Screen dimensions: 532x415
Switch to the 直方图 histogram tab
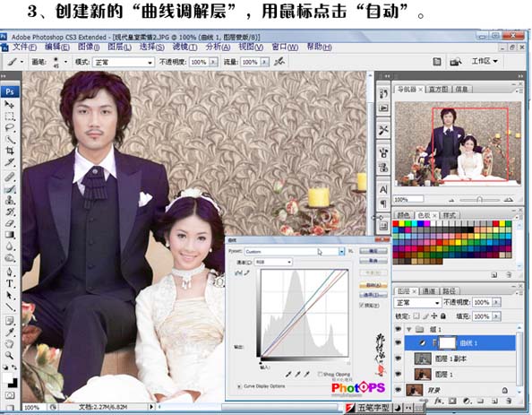click(x=438, y=90)
